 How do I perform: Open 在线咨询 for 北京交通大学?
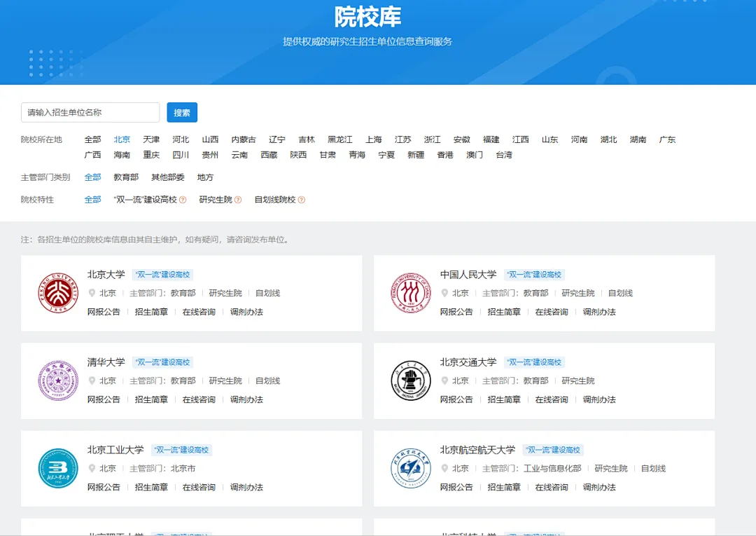[552, 399]
